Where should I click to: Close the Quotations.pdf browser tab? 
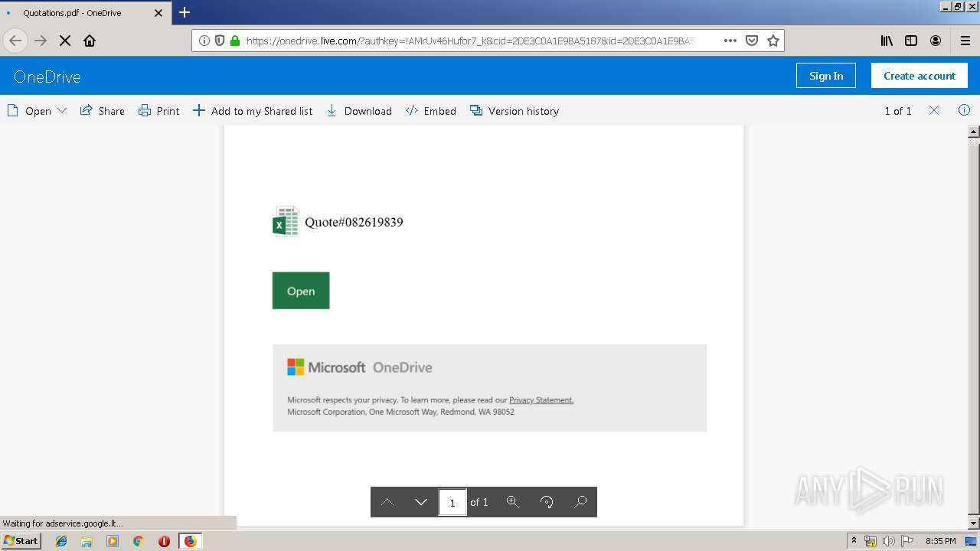(158, 13)
